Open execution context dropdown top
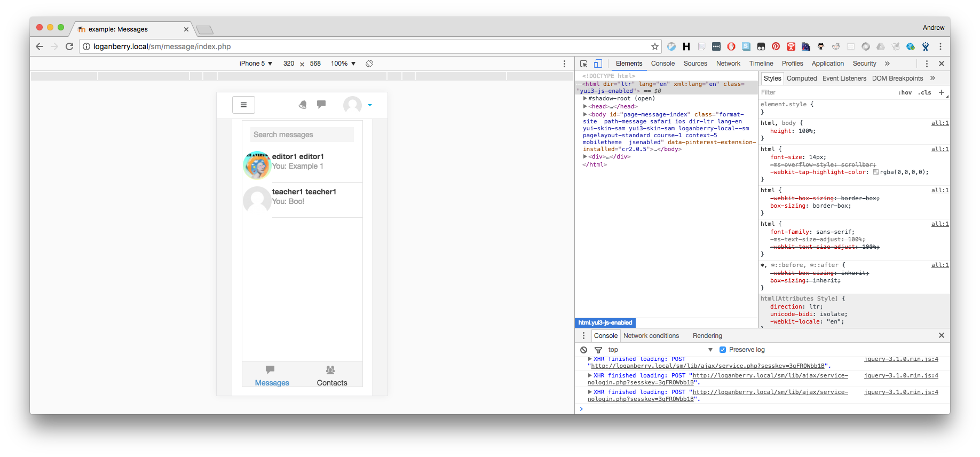The image size is (980, 457). pyautogui.click(x=660, y=350)
